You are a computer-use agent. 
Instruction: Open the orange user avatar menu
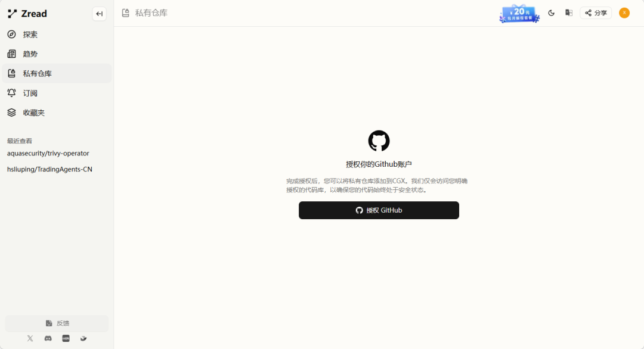pos(624,13)
